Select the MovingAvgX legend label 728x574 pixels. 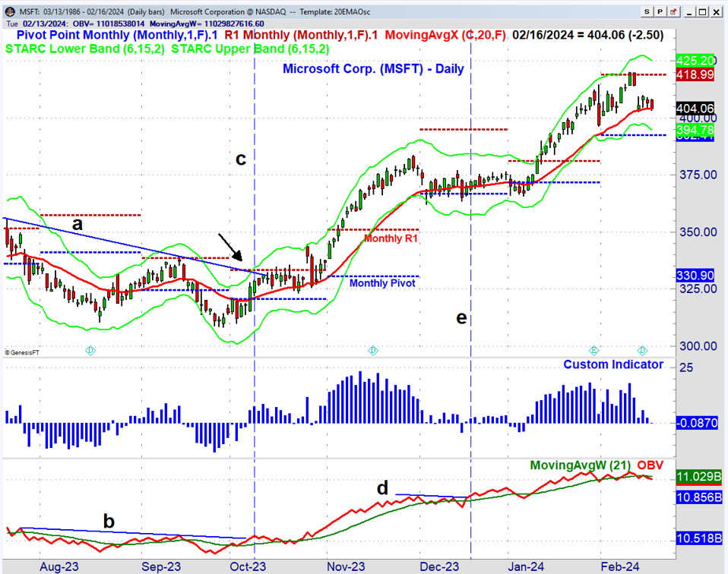446,35
